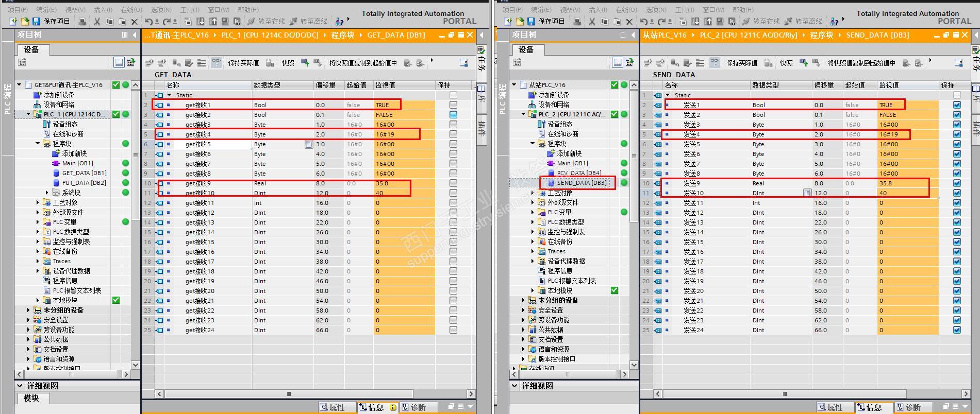Click expand all rows icon in GET_DATA toolbar
Viewport: 980px width, 414px height.
(x=202, y=63)
